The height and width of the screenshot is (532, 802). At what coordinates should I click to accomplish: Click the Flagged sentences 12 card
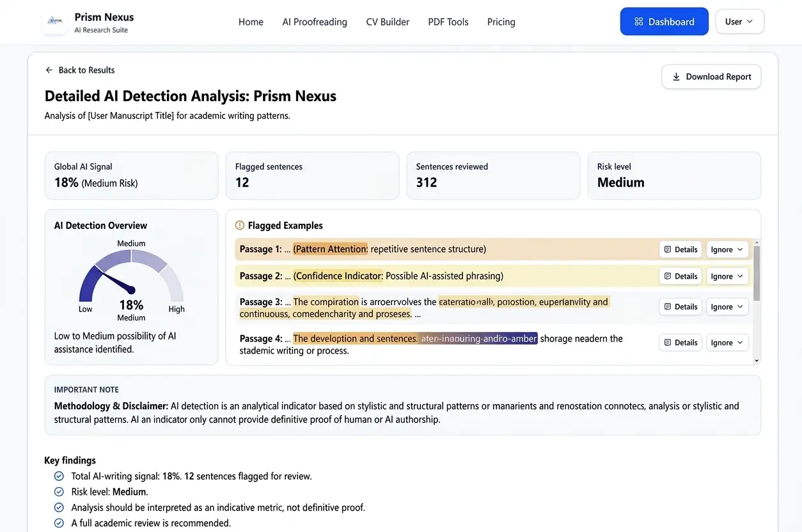pos(312,175)
